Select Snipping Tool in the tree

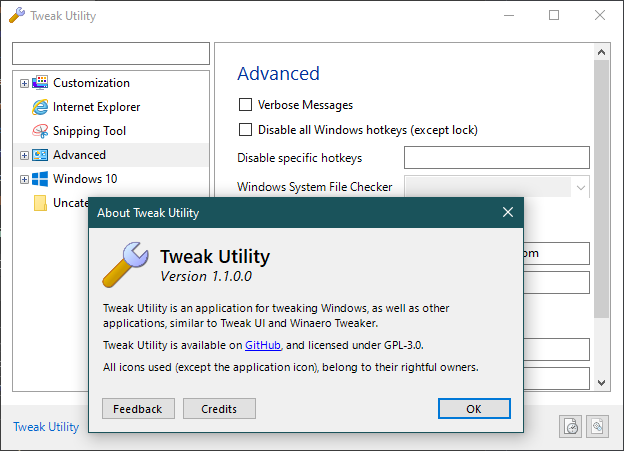[89, 131]
